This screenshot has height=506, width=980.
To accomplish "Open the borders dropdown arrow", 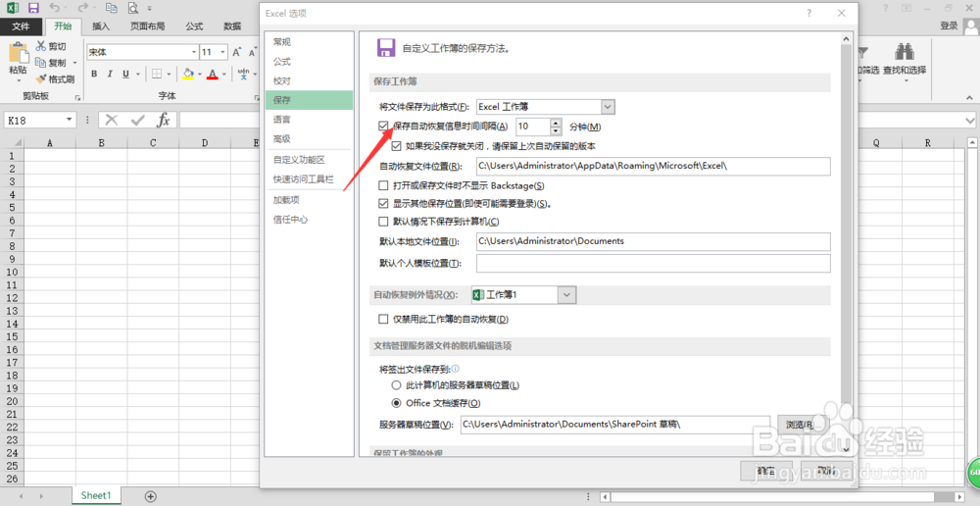I will (169, 75).
